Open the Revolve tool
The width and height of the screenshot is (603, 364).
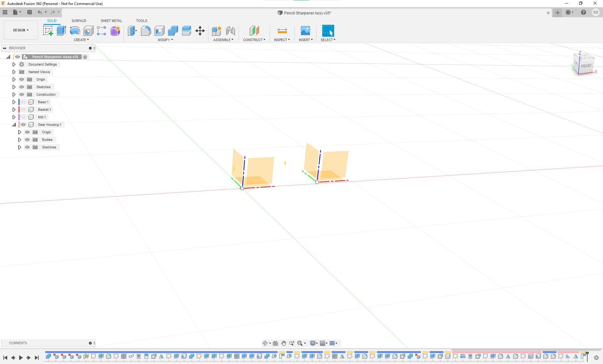74,31
